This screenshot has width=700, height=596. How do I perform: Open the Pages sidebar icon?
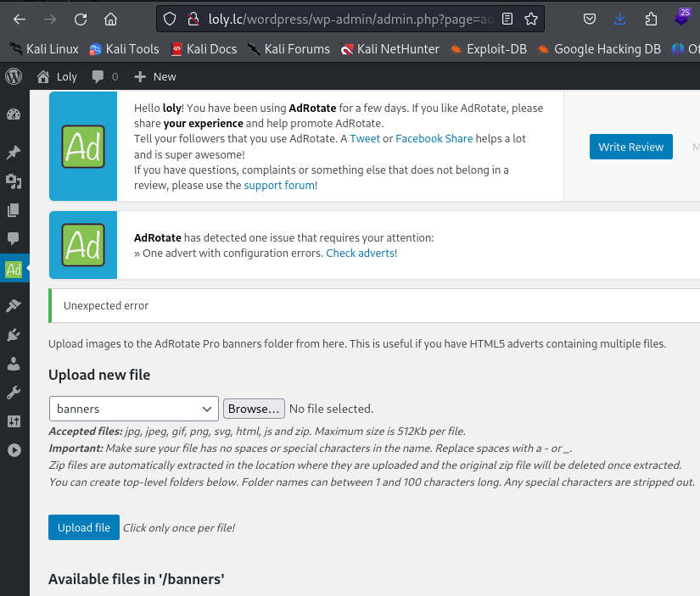(x=14, y=209)
